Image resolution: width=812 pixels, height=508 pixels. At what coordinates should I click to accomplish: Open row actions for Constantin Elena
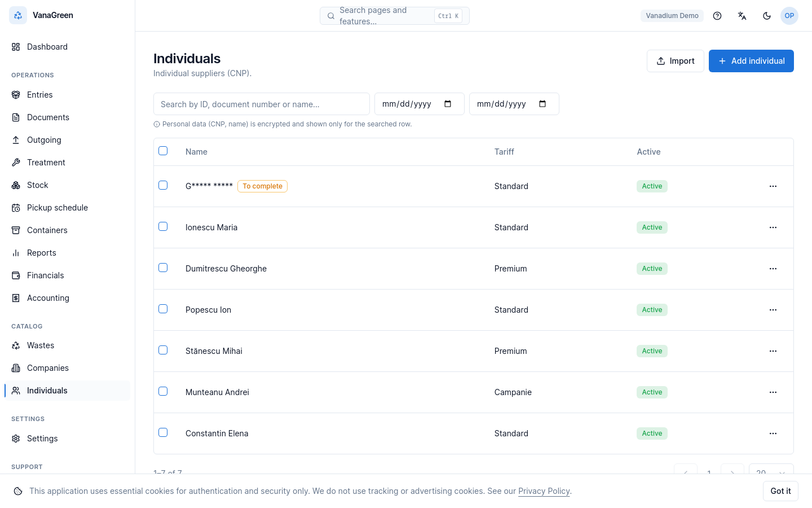point(773,433)
